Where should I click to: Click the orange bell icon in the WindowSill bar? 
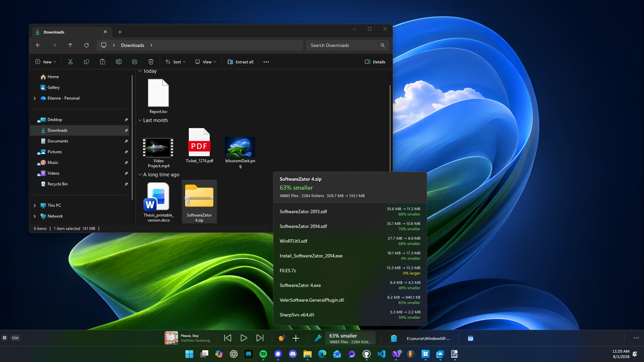coord(282,338)
